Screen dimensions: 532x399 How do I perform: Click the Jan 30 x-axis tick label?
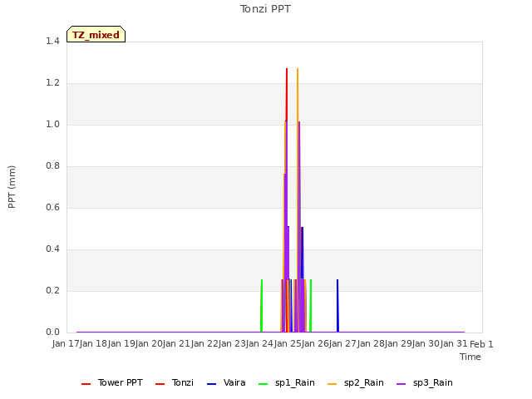(x=426, y=344)
